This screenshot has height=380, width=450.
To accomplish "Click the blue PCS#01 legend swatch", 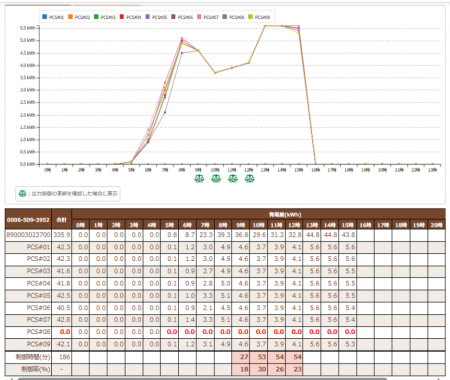I will pyautogui.click(x=45, y=17).
